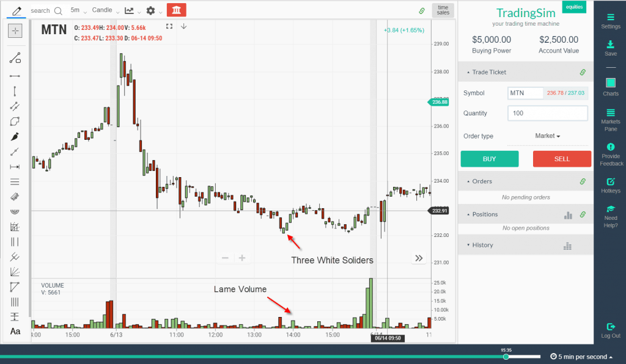Toggle the time sales panel
This screenshot has height=364, width=626.
coord(443,10)
